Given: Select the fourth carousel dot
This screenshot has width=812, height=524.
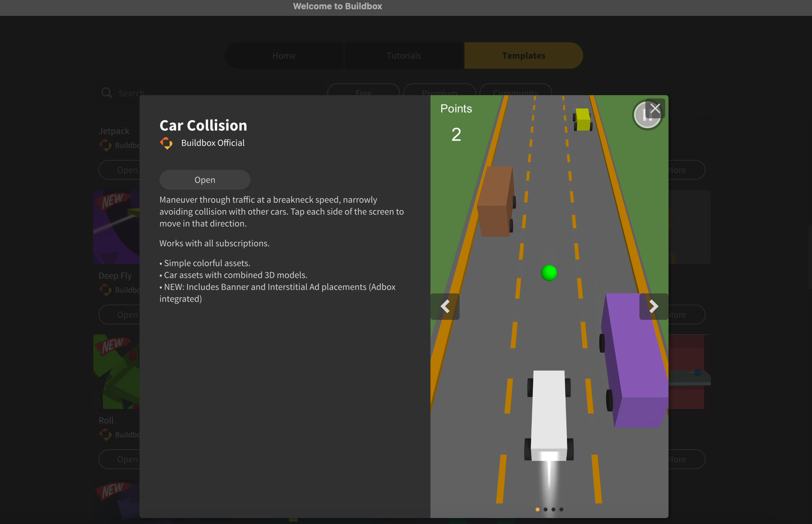Looking at the screenshot, I should pyautogui.click(x=561, y=509).
